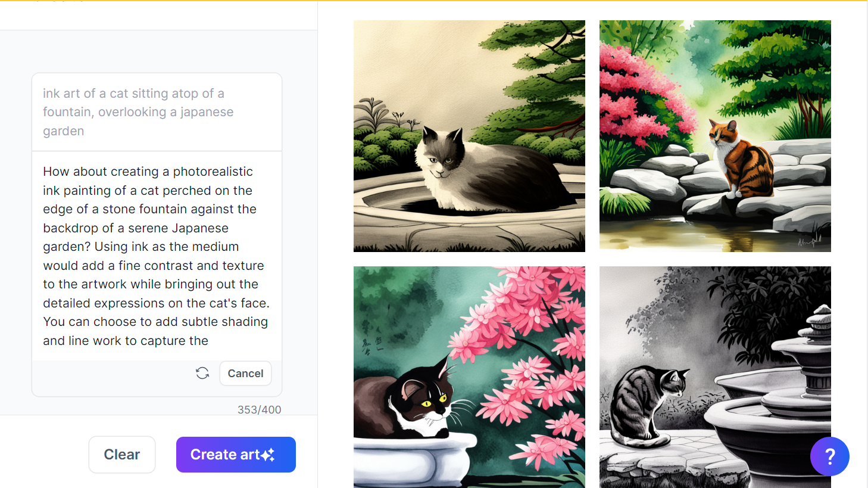The width and height of the screenshot is (868, 488).
Task: Click the word garden in the prompt field
Action: click(x=63, y=131)
